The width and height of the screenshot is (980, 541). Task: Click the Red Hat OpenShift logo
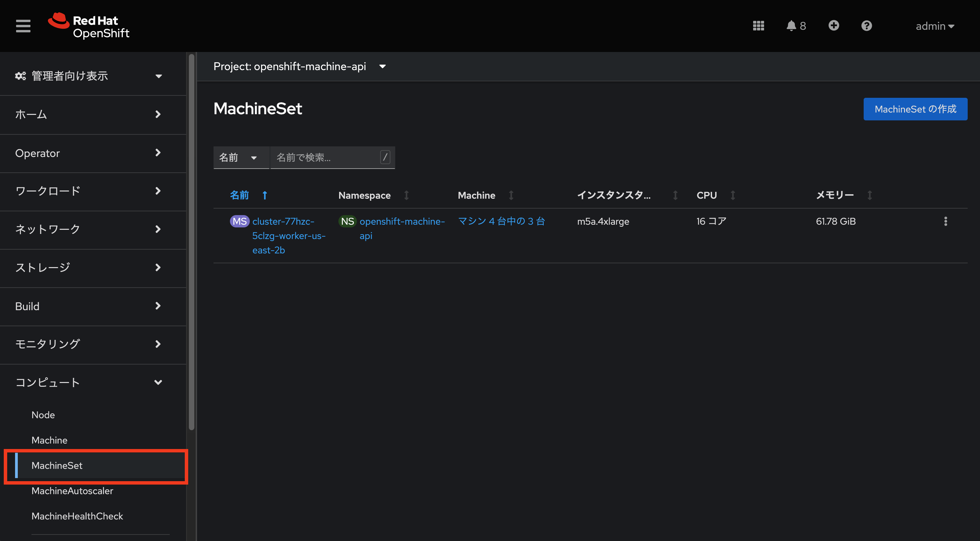point(89,26)
